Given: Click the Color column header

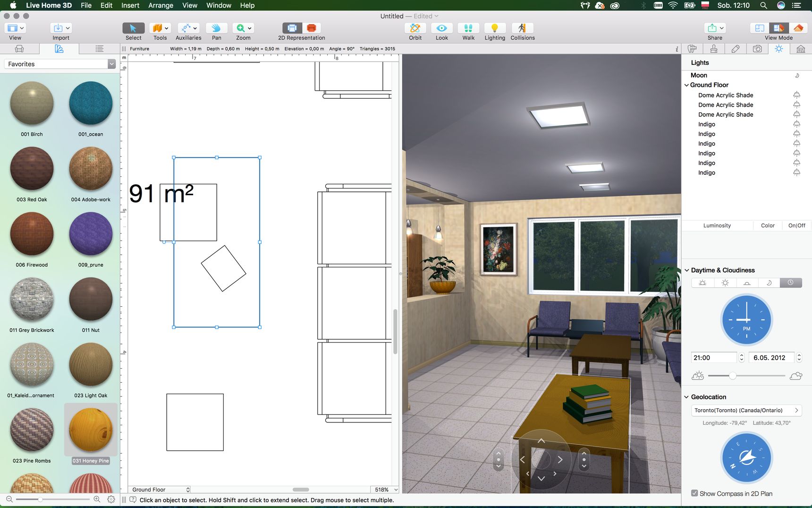Looking at the screenshot, I should (768, 225).
